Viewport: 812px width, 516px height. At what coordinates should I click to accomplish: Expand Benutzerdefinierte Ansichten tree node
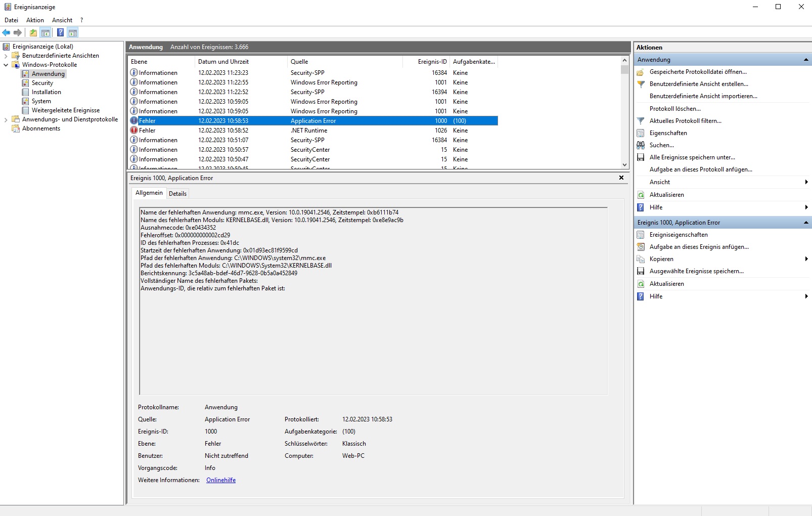(6, 56)
